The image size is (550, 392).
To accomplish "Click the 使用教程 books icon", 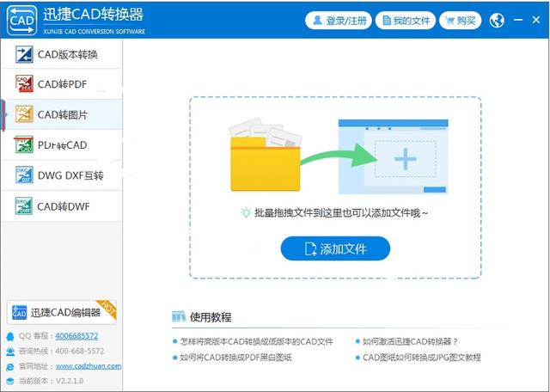I will (x=179, y=316).
